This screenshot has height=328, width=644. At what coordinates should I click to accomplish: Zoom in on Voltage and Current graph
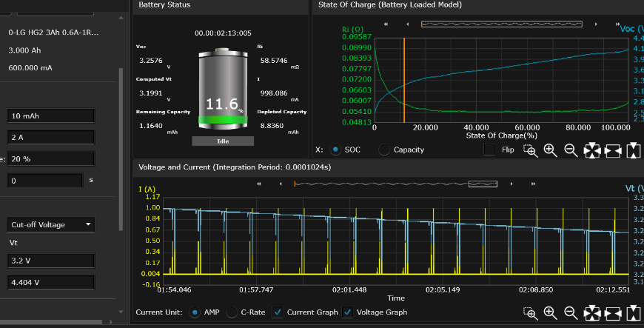[x=550, y=313]
